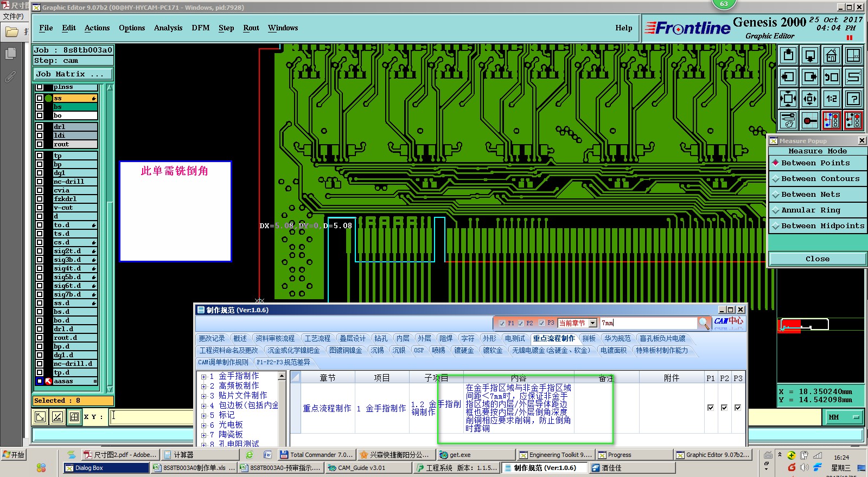Click the 1:2 zoom scale icon
The height and width of the screenshot is (477, 868).
point(831,99)
